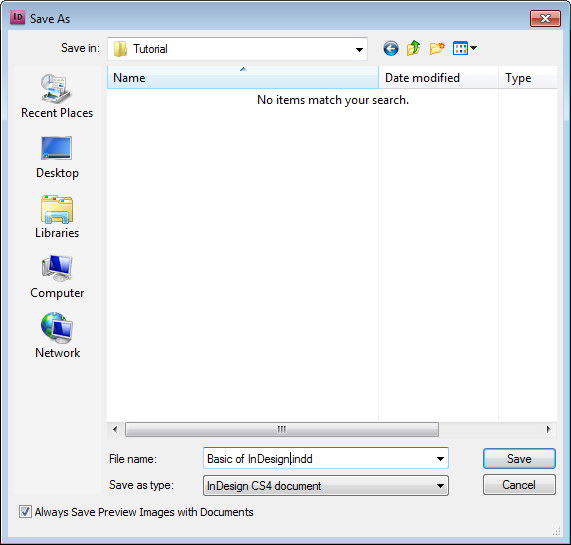Sort by the Name column header
Viewport: 571px width, 545px height.
click(x=243, y=78)
